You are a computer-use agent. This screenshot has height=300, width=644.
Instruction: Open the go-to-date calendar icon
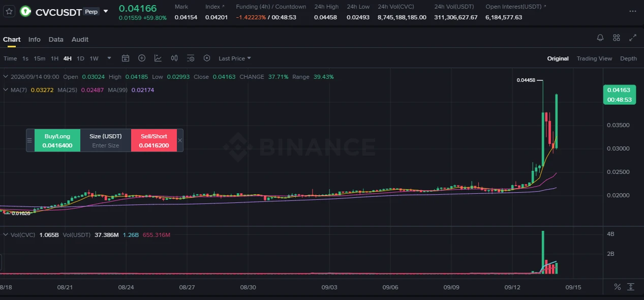(126, 58)
